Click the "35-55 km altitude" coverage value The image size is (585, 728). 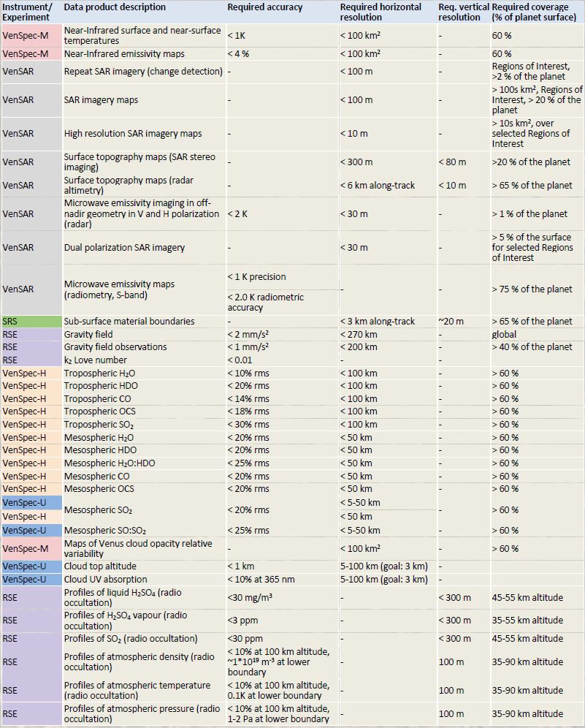(527, 621)
